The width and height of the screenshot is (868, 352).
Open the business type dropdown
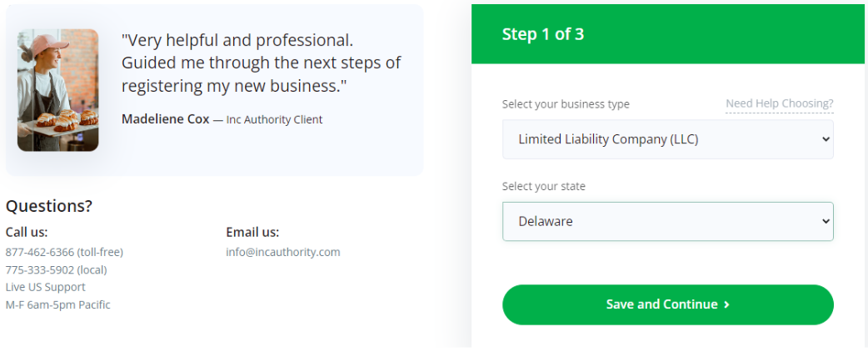pyautogui.click(x=667, y=139)
